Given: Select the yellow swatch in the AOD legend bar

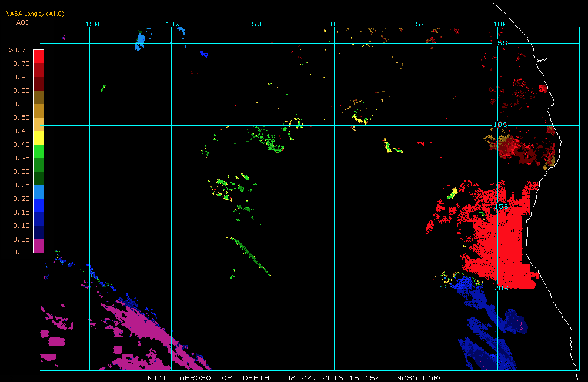Looking at the screenshot, I should [x=39, y=138].
